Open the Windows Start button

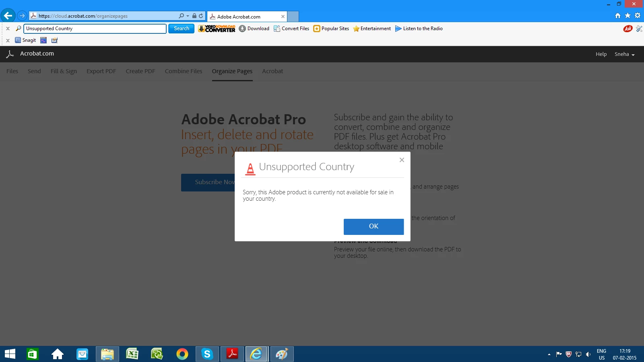[x=10, y=354]
